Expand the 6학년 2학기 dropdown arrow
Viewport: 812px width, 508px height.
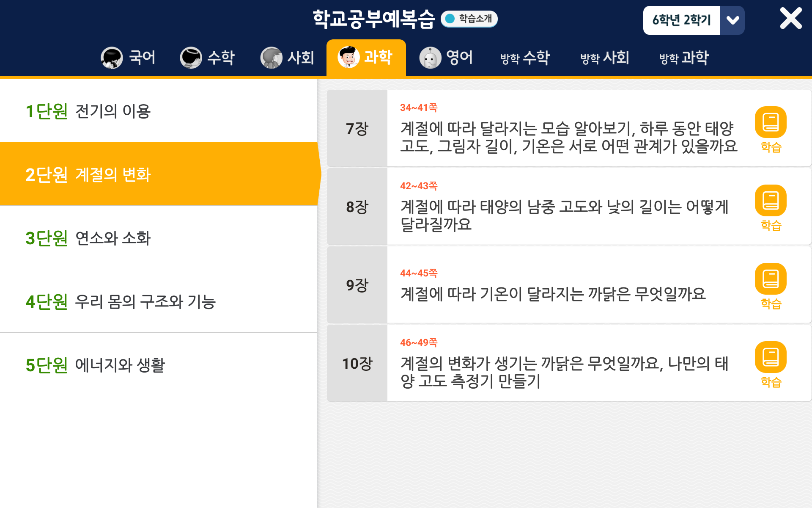(732, 20)
